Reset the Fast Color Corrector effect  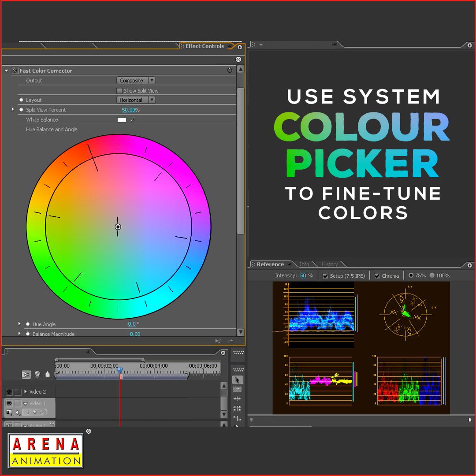coord(230,70)
